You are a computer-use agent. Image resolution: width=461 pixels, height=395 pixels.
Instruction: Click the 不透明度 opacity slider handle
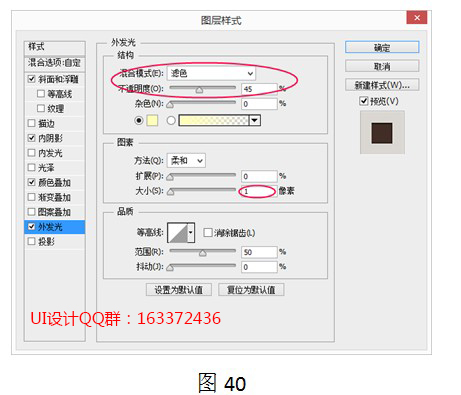point(199,90)
